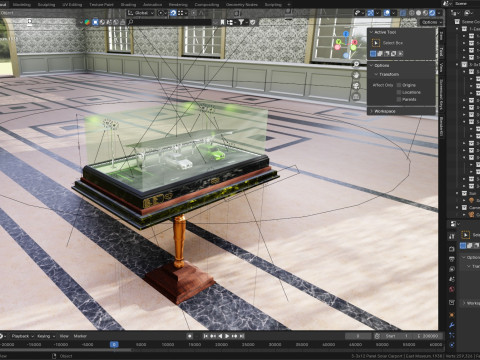Image resolution: width=480 pixels, height=360 pixels.
Task: Click the zoom view navigation icon
Action: tap(356, 64)
